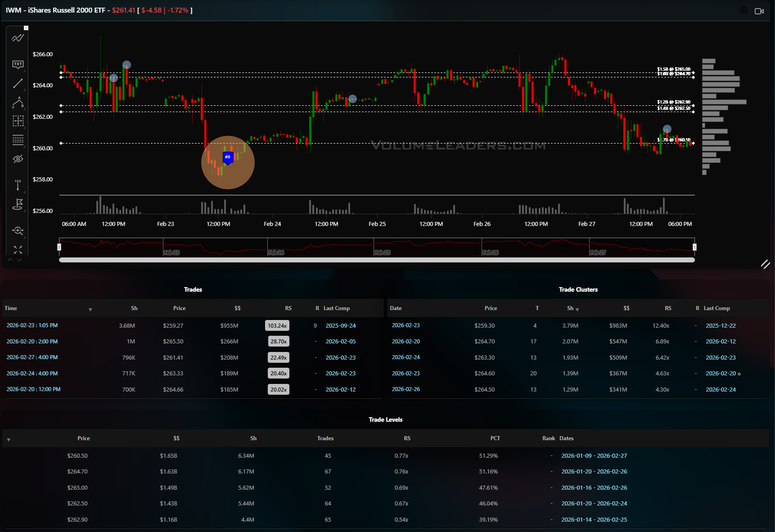Collapse the drawing toolbar with the arrow
775x532 pixels.
tap(26, 28)
